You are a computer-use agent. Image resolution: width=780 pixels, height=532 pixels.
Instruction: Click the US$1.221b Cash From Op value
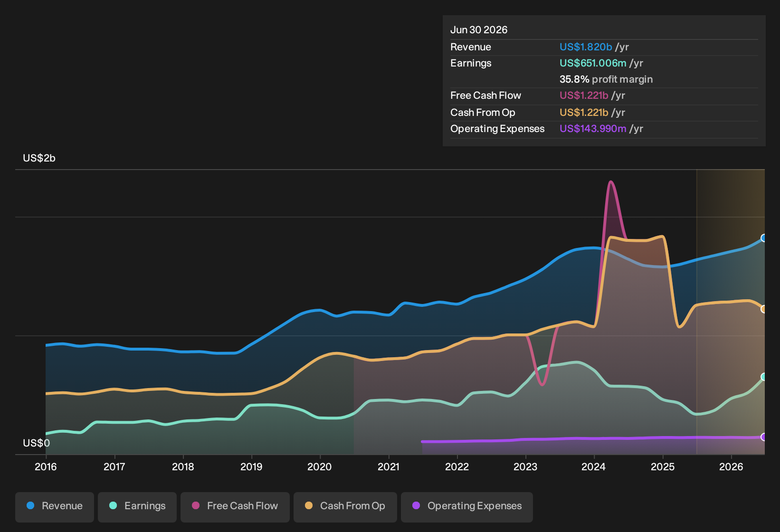[x=584, y=113]
